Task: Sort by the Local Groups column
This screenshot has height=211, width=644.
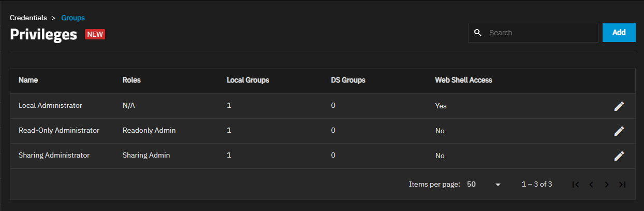Action: pyautogui.click(x=248, y=80)
